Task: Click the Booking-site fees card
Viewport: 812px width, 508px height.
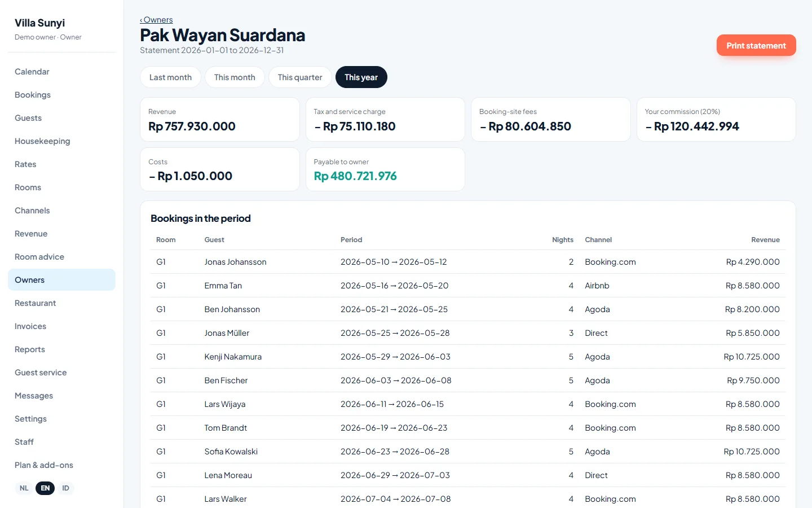Action: coord(551,120)
